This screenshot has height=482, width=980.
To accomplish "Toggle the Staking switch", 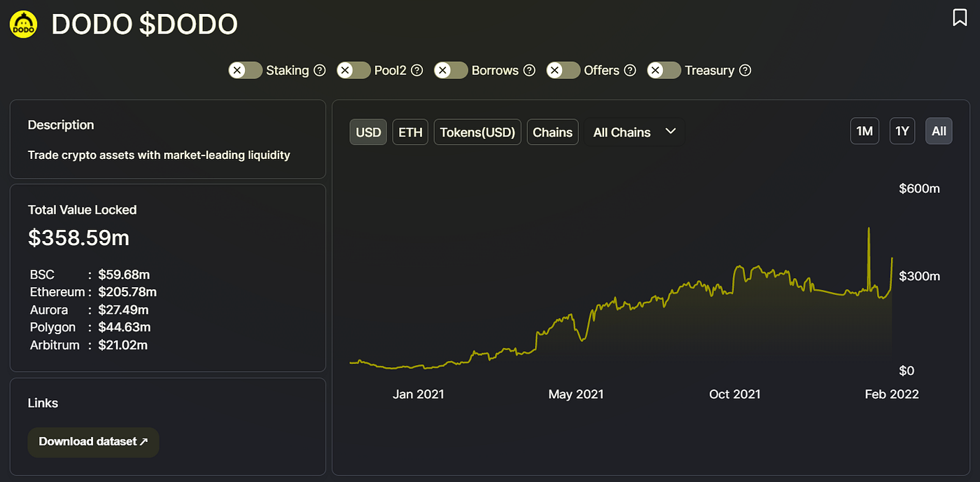I will (x=245, y=70).
